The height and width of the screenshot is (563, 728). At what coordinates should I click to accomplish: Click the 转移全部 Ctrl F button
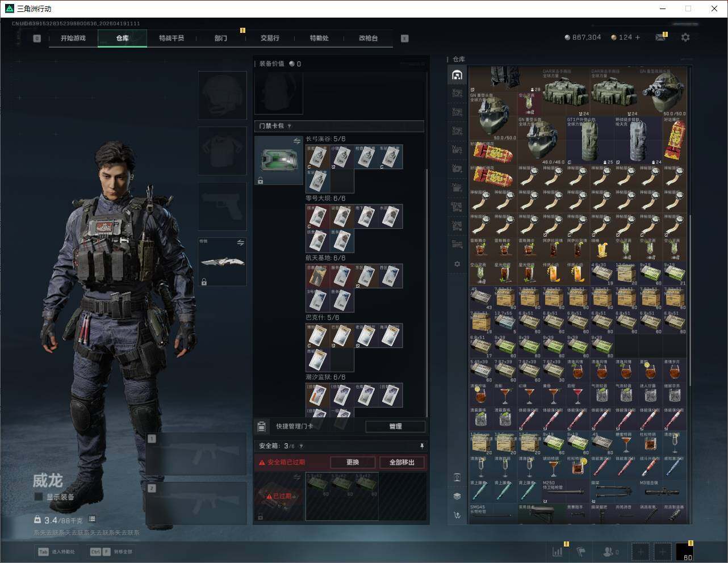(x=111, y=552)
